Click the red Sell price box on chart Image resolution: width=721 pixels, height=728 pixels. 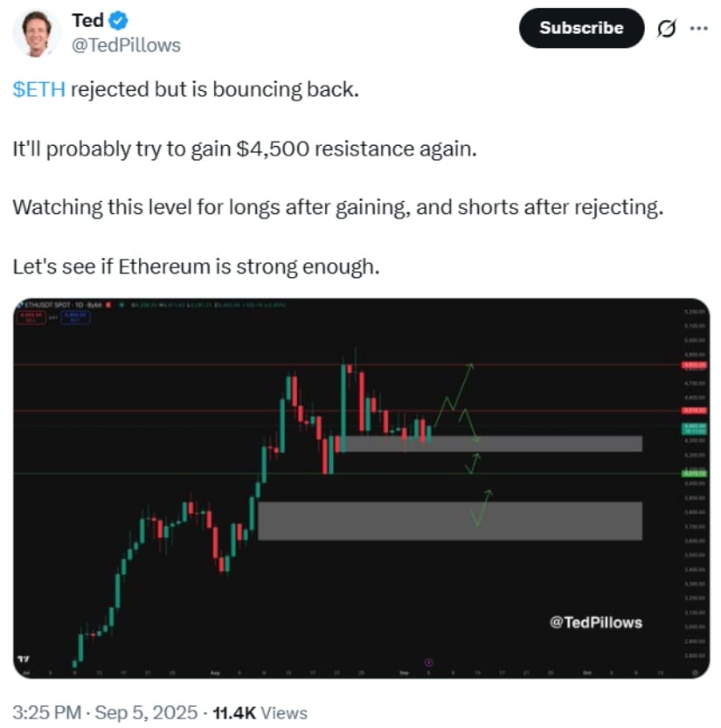tap(31, 317)
